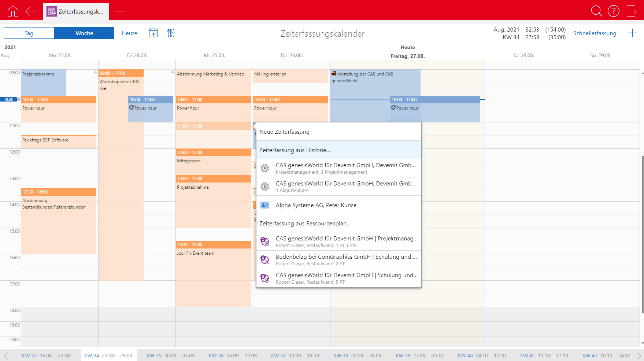Screen dimensions: 644x361
Task: Switch to the Tag day view
Action: click(x=29, y=33)
